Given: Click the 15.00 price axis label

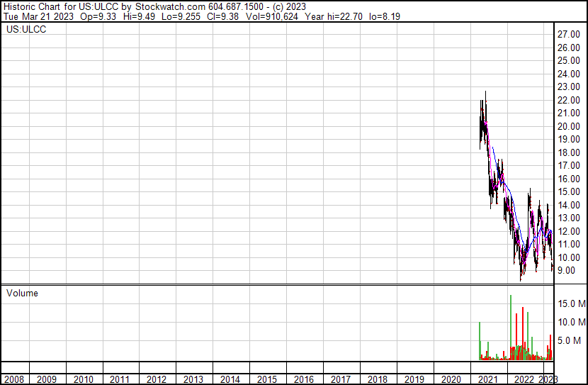Looking at the screenshot, I should tap(569, 192).
